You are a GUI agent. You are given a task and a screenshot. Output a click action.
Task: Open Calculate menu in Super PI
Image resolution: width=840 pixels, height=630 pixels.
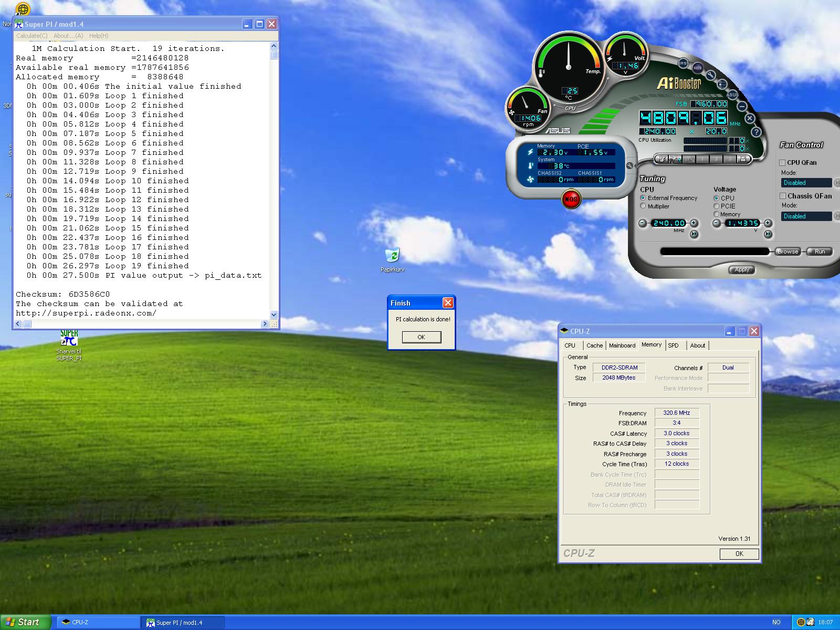(31, 36)
